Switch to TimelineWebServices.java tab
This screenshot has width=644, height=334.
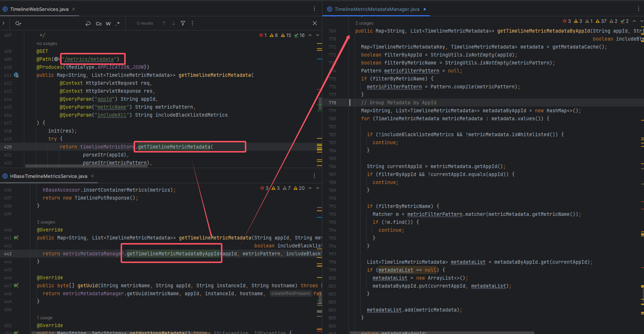point(39,9)
